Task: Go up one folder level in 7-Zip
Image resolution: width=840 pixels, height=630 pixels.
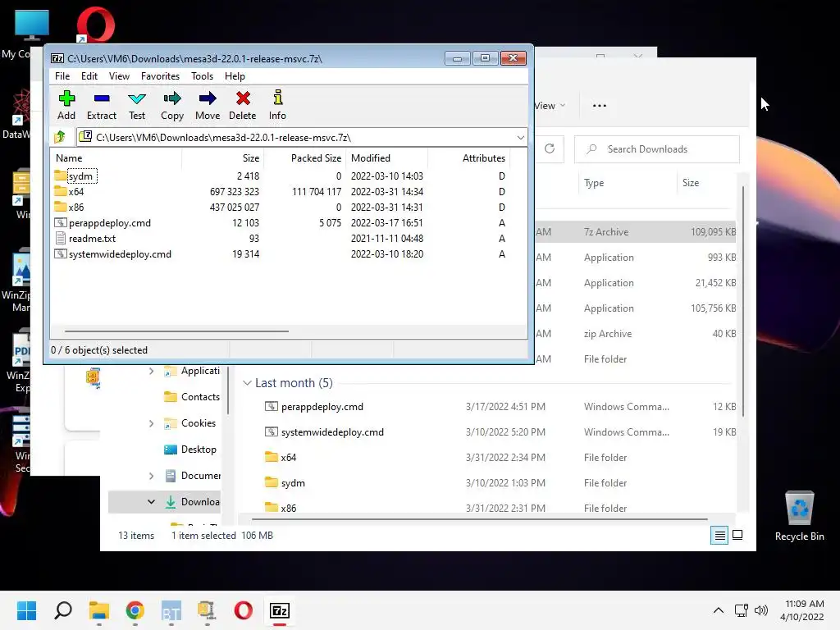Action: (60, 137)
